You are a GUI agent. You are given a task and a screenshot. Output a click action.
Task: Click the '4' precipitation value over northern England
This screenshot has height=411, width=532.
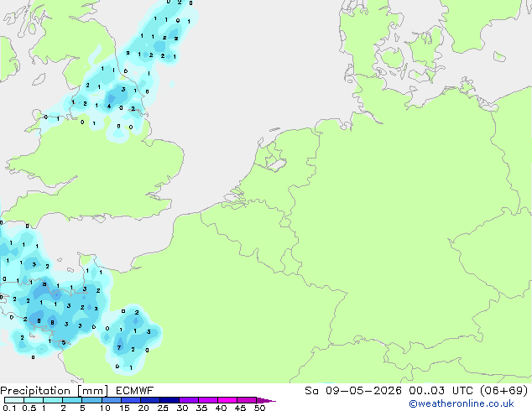pos(109,107)
